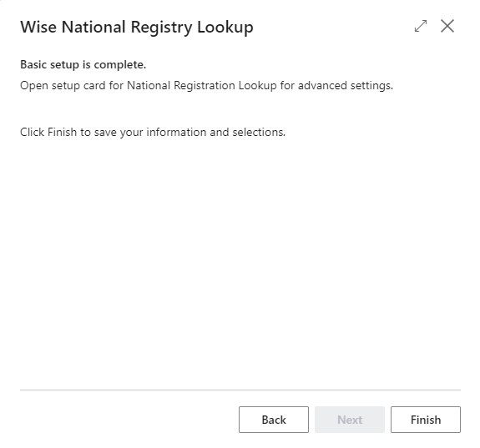Click the bold text Basic setup is complete

point(83,65)
